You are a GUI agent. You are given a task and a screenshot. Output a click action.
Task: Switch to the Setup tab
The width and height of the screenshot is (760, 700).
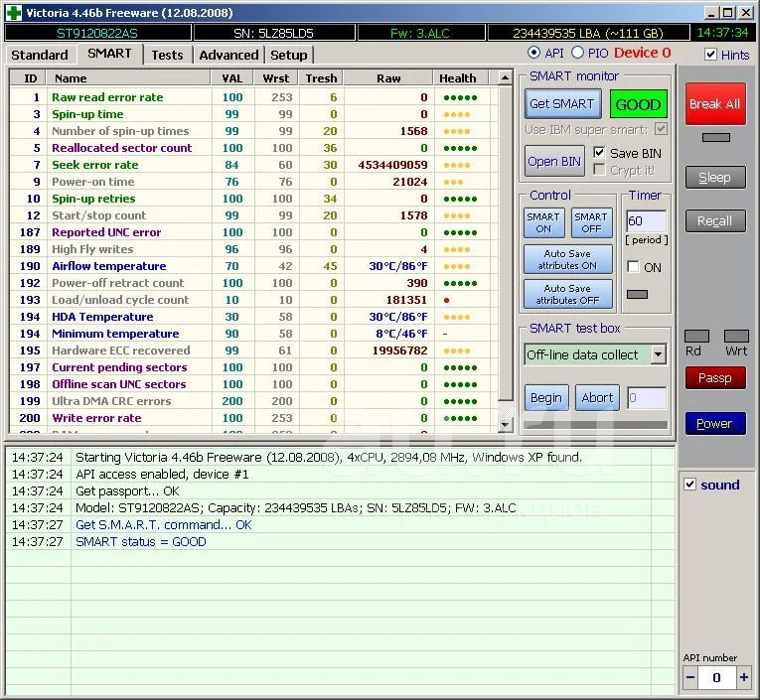pyautogui.click(x=289, y=55)
